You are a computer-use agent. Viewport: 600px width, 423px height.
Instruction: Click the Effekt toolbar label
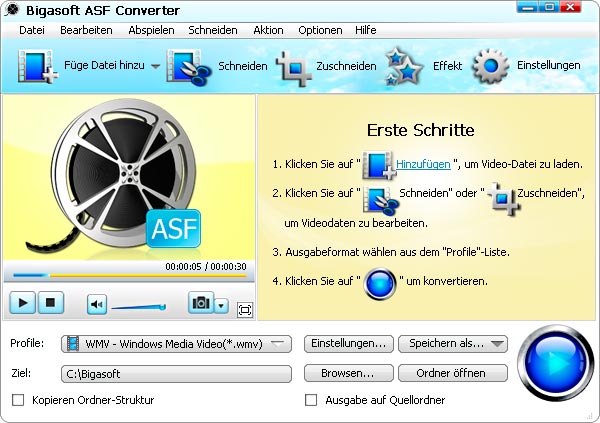click(x=447, y=66)
